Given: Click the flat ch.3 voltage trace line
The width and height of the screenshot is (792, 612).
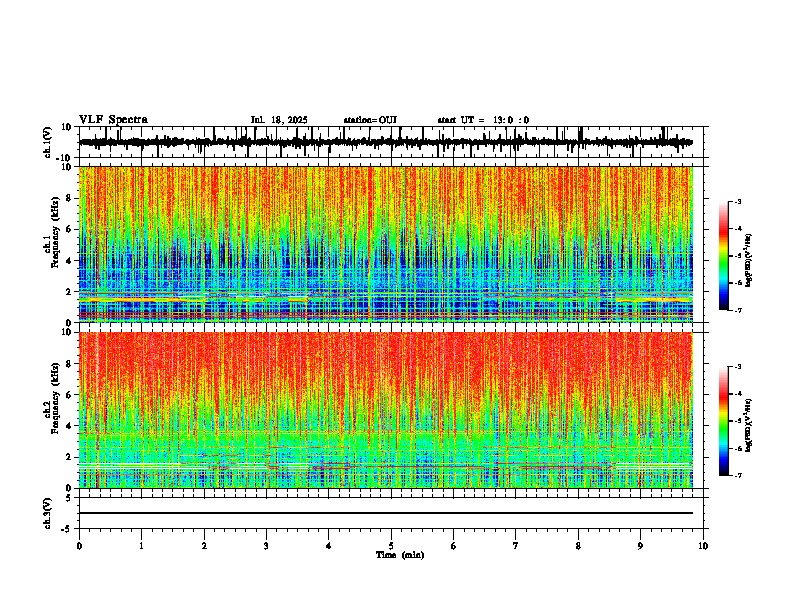Looking at the screenshot, I should (385, 513).
